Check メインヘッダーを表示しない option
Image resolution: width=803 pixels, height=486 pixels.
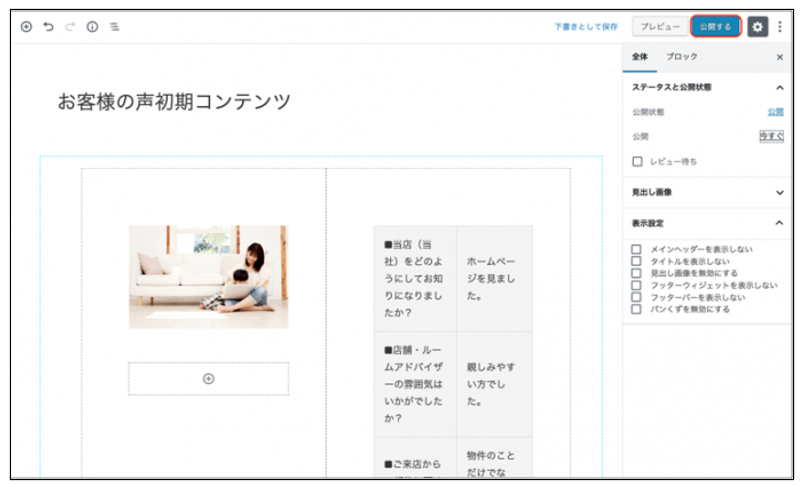[x=636, y=249]
